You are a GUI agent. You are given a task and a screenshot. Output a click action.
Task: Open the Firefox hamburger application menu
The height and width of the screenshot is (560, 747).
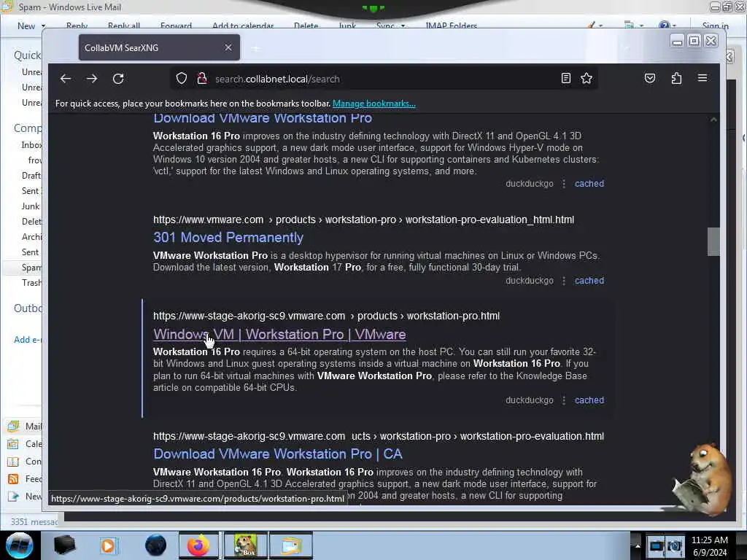703,78
